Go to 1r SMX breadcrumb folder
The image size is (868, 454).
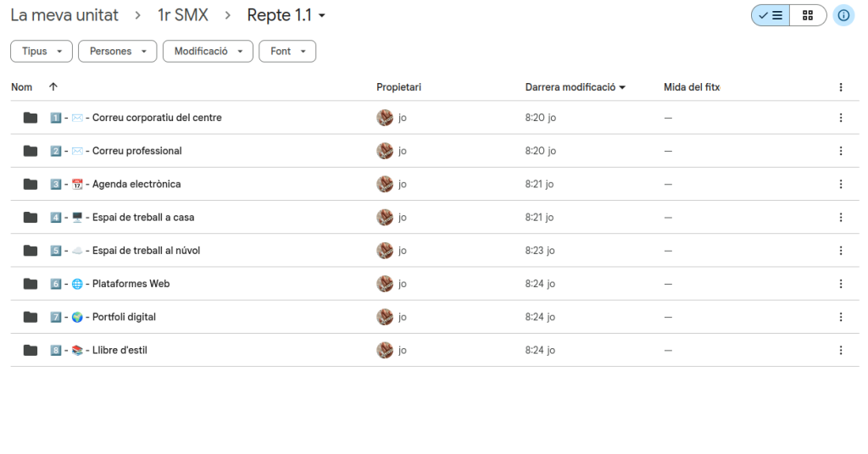pos(183,15)
